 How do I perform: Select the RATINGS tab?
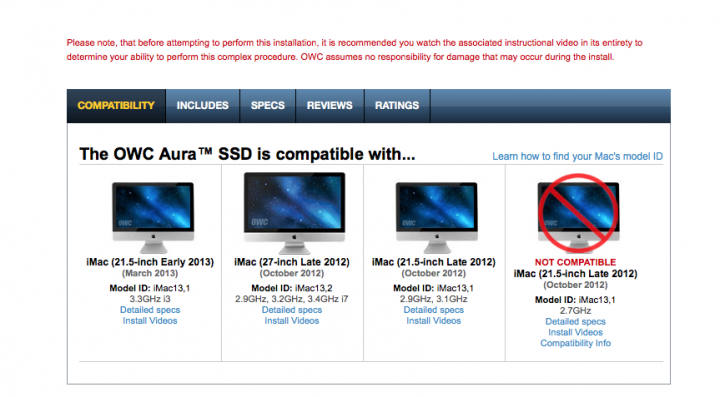click(397, 106)
